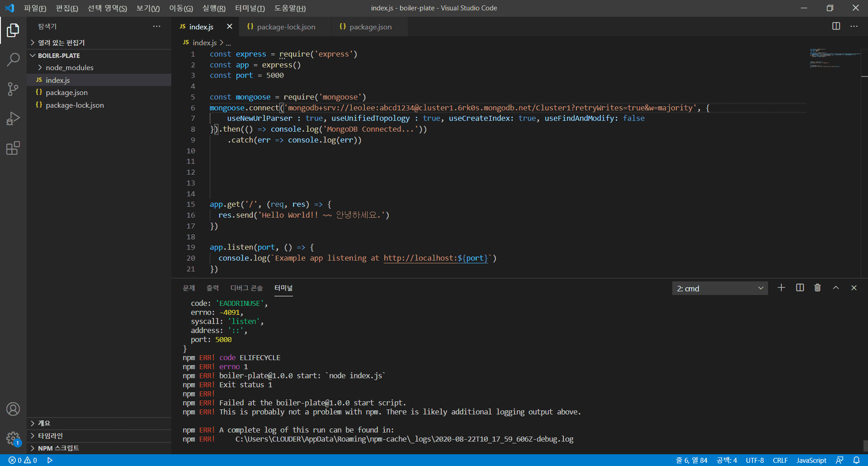Viewport: 868px width, 466px height.
Task: Open the View menu (보기)
Action: point(148,8)
